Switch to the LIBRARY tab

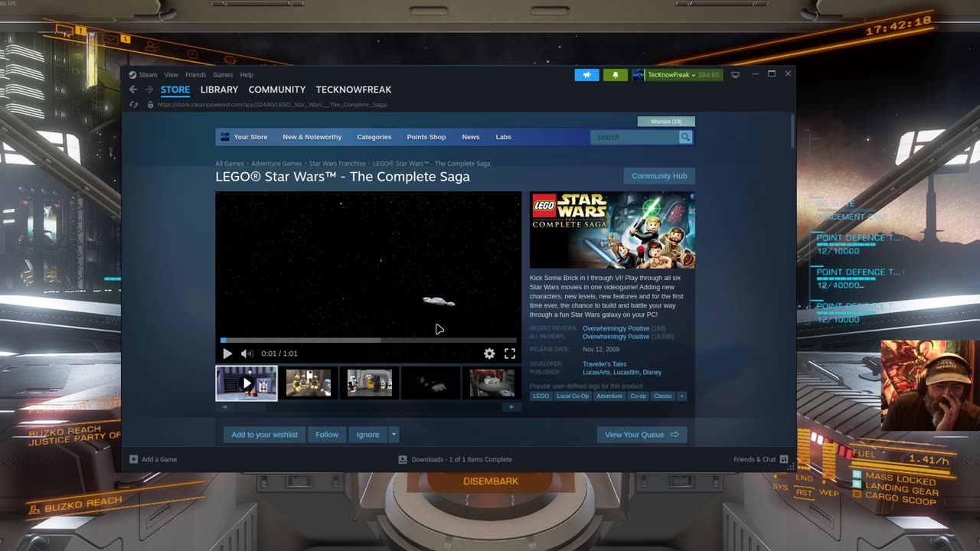point(219,90)
